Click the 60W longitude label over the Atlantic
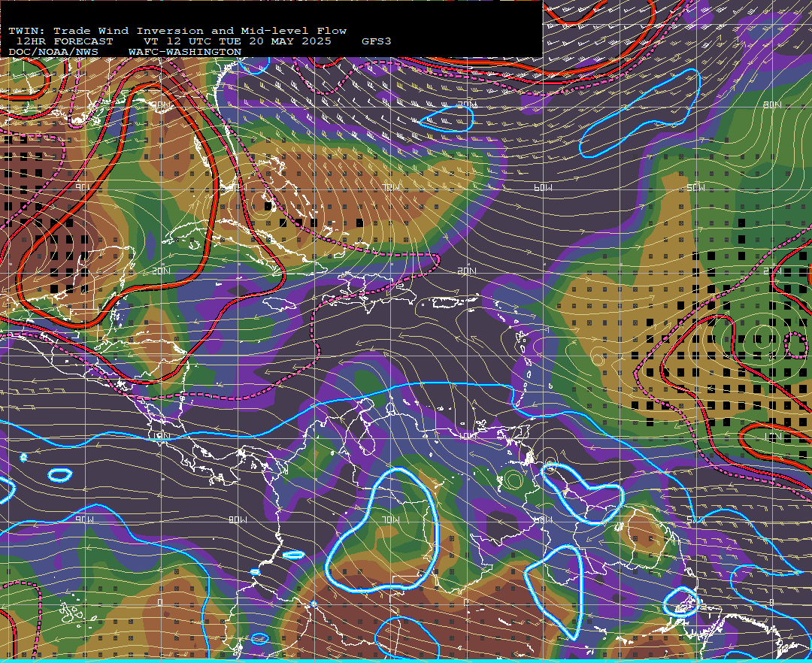The height and width of the screenshot is (663, 812). (543, 188)
